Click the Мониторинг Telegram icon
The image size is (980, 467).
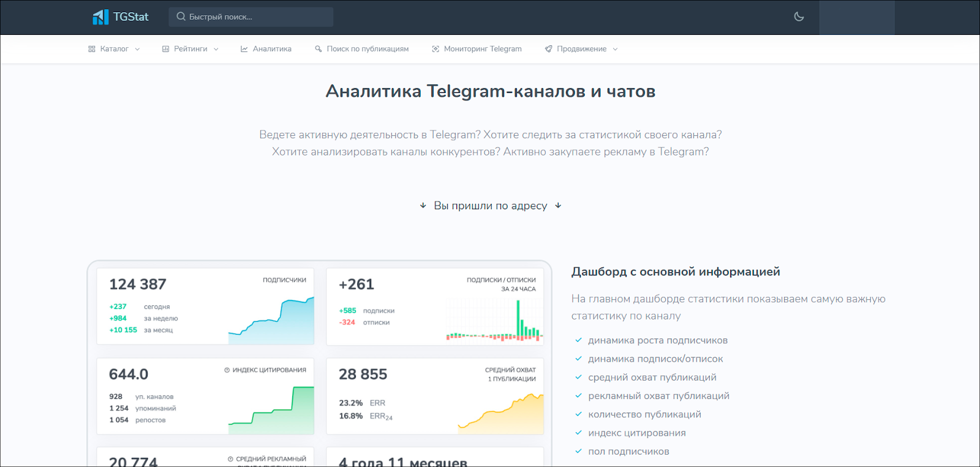pos(435,49)
